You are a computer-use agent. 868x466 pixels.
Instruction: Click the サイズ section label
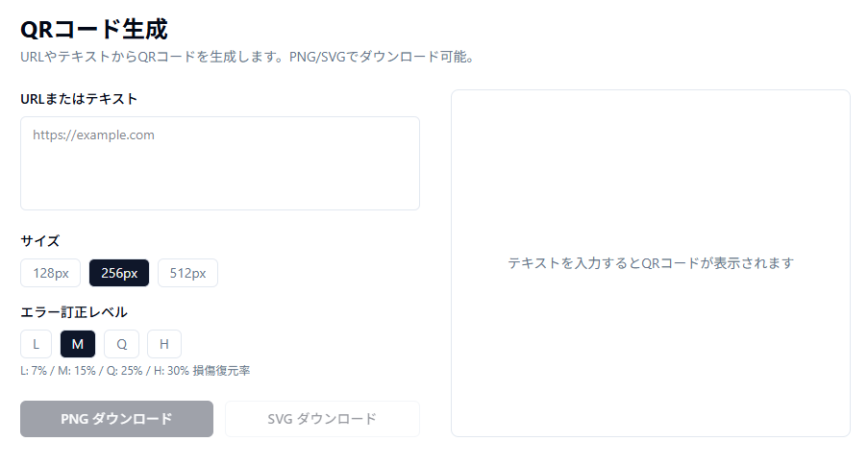(40, 240)
